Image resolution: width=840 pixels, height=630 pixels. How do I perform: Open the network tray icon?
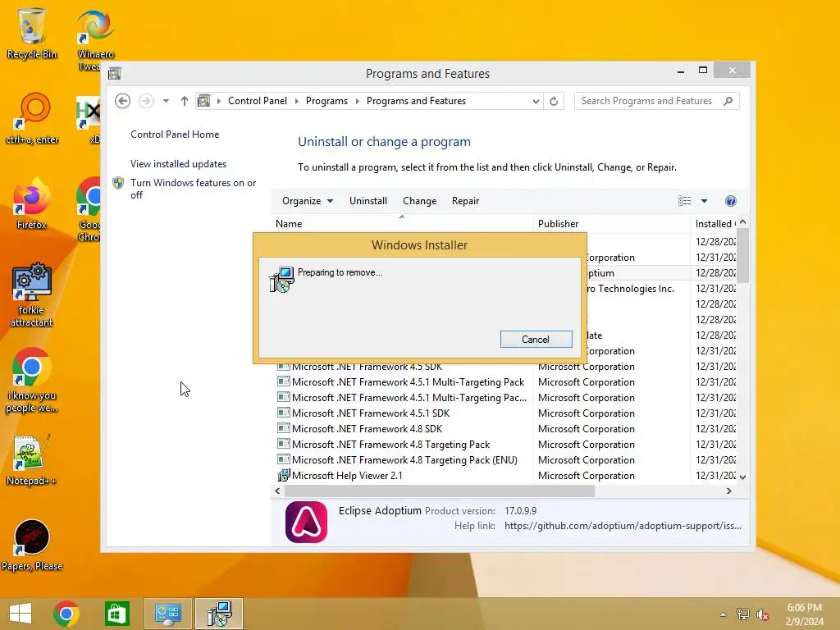coord(743,614)
